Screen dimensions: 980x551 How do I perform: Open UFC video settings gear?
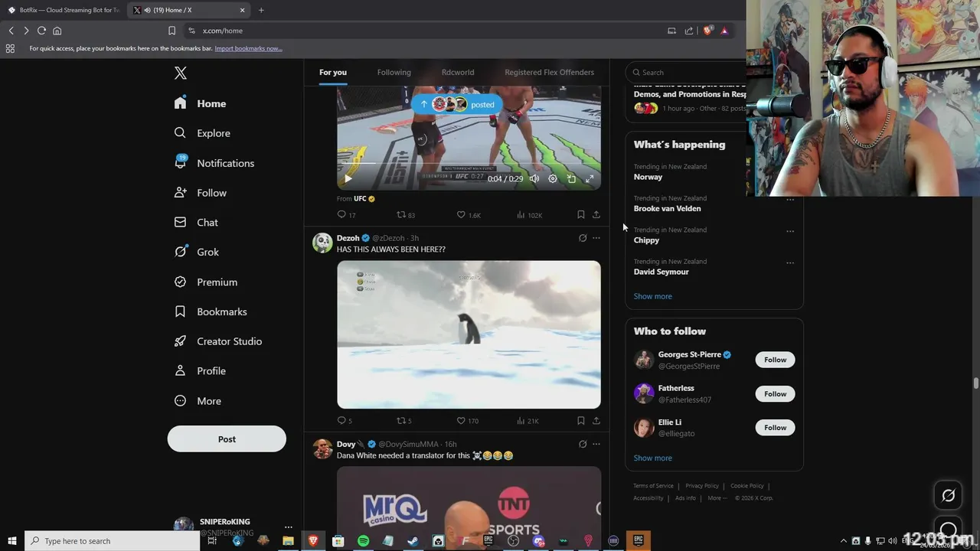(x=553, y=178)
